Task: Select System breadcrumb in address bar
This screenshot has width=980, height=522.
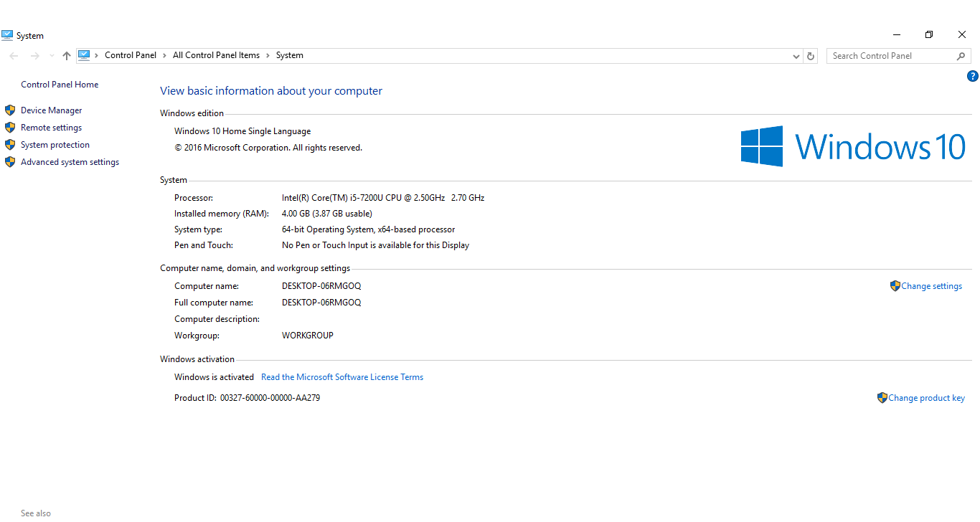Action: [290, 55]
